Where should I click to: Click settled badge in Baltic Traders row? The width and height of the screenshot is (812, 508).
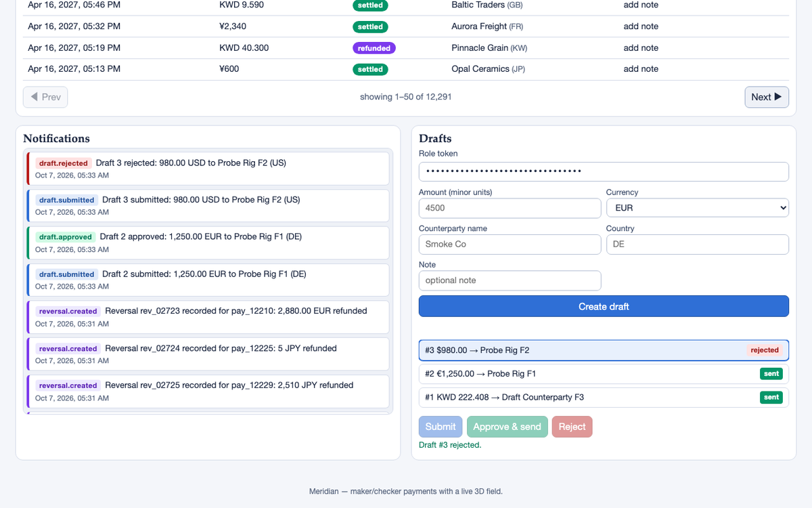370,5
